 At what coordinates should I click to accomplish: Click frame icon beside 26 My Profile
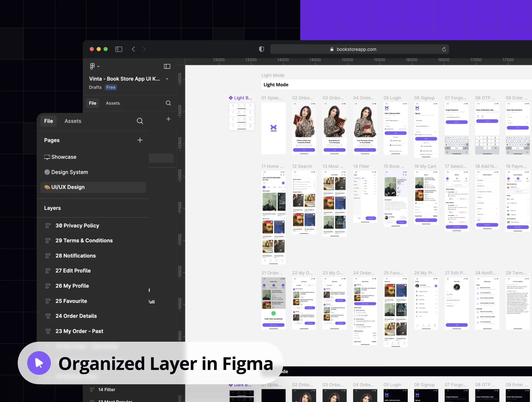point(48,286)
